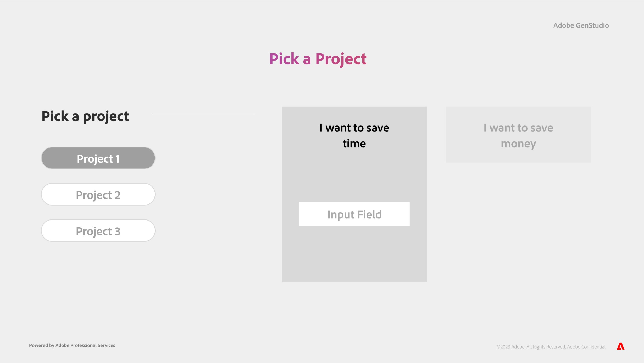Choose the Project 2 option
This screenshot has height=363, width=644.
point(98,195)
